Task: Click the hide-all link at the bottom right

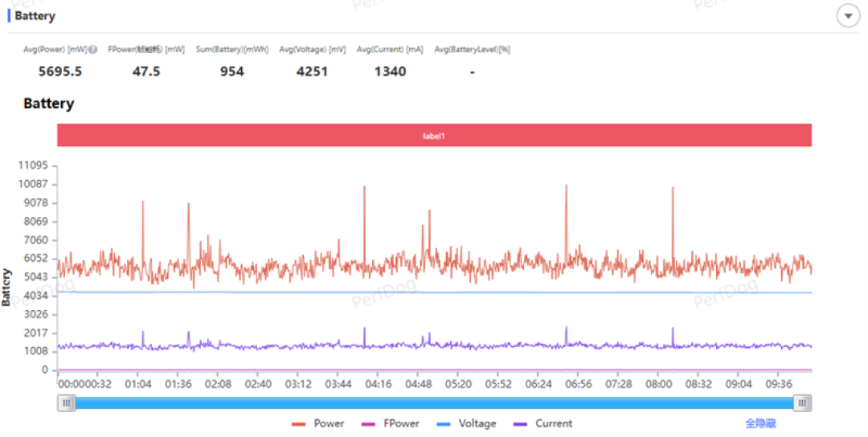Action: tap(760, 423)
